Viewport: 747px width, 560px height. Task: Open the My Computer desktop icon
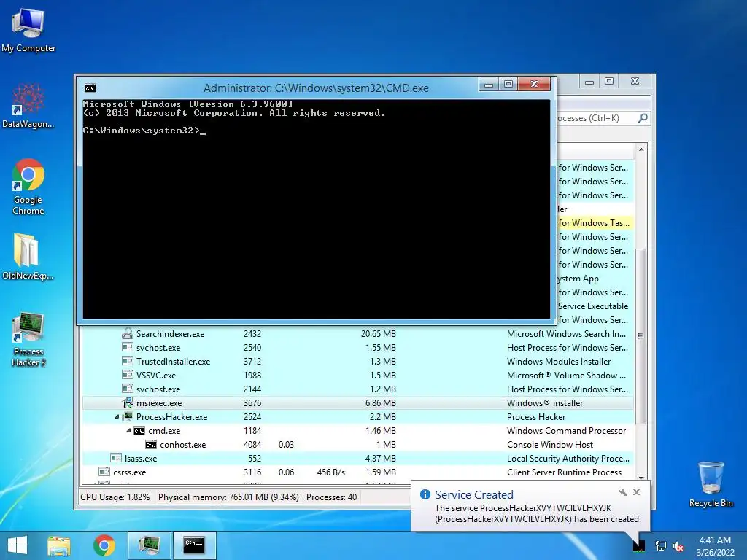[x=28, y=31]
